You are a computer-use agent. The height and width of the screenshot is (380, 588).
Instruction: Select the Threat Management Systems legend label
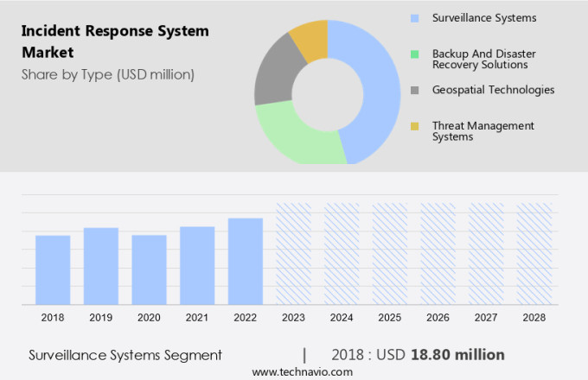[483, 131]
